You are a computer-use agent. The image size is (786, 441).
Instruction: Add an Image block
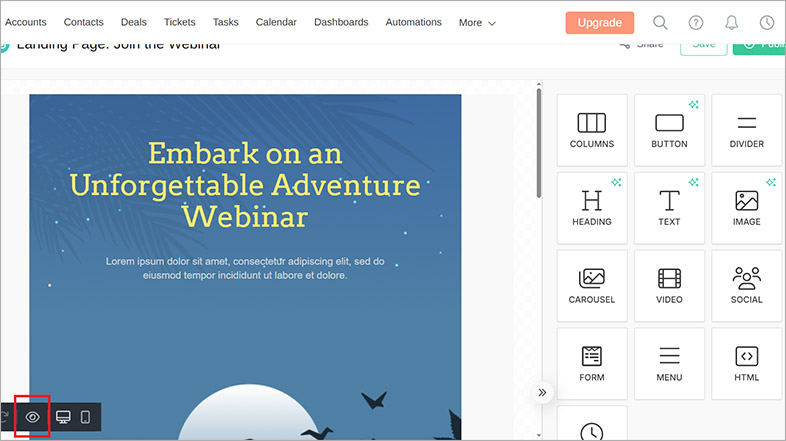coord(746,208)
